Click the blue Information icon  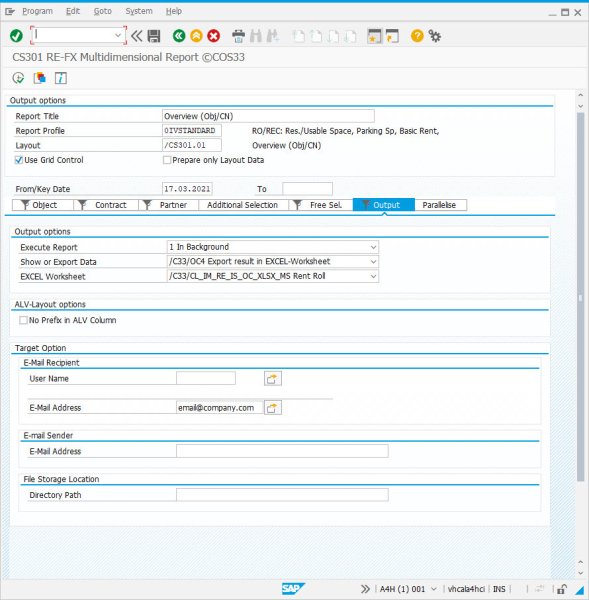(60, 78)
